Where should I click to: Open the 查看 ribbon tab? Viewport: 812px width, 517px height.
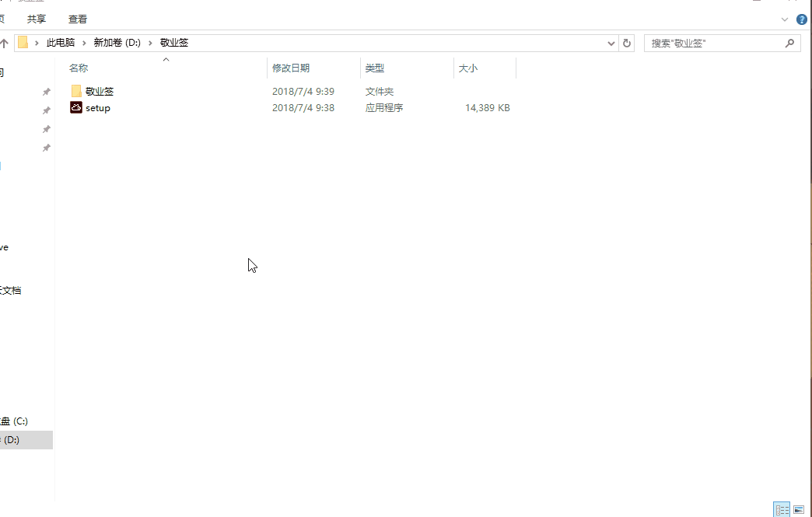[x=78, y=19]
